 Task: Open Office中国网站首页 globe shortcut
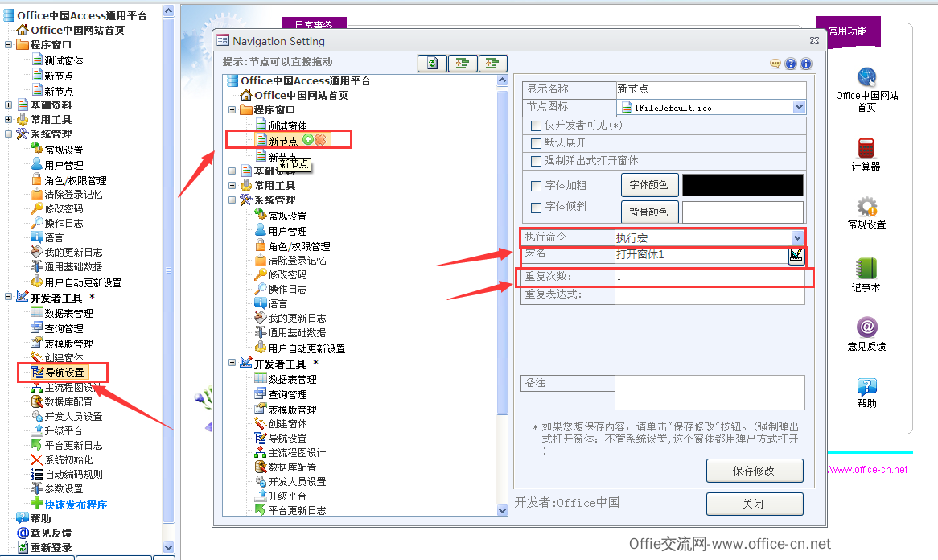pyautogui.click(x=867, y=78)
